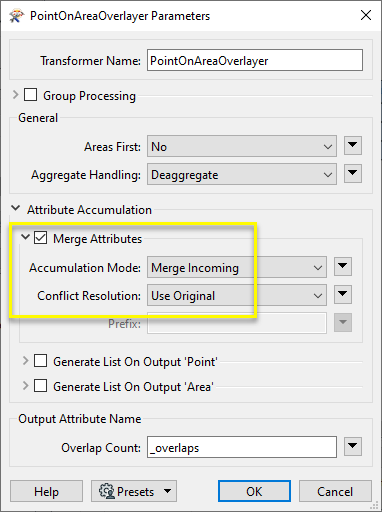Click the Transformer Name input field
This screenshot has height=512, width=382.
click(255, 60)
